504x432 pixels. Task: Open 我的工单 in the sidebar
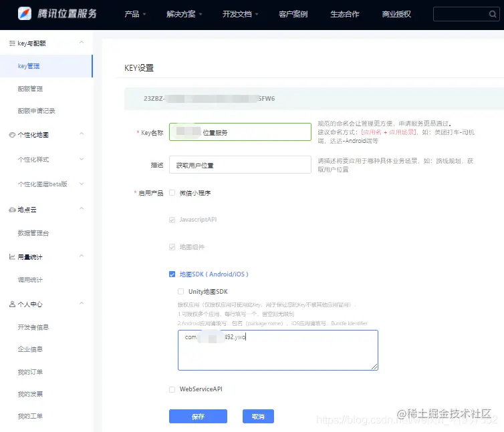pyautogui.click(x=30, y=416)
